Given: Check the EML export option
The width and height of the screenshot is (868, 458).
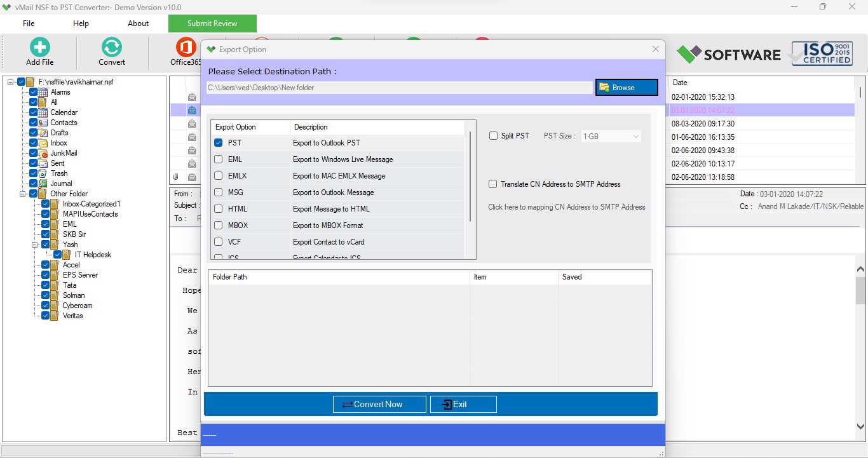Looking at the screenshot, I should point(219,159).
